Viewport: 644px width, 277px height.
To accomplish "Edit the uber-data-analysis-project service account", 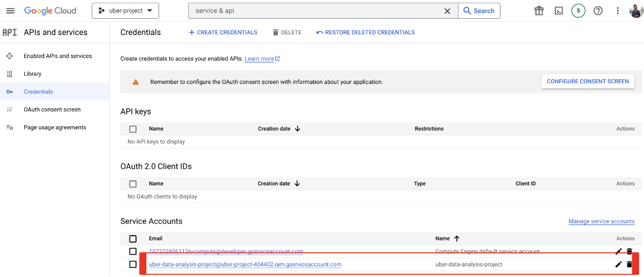I will tap(618, 264).
